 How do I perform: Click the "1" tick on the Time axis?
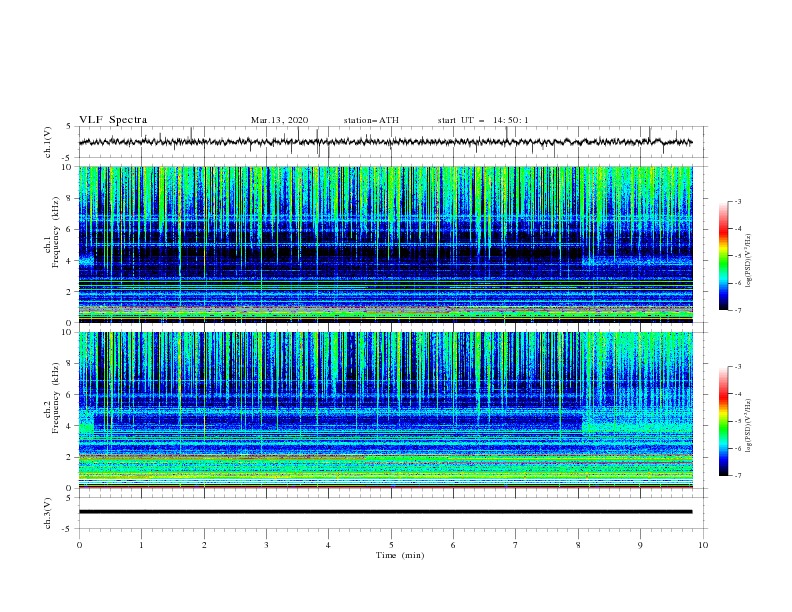tap(141, 545)
